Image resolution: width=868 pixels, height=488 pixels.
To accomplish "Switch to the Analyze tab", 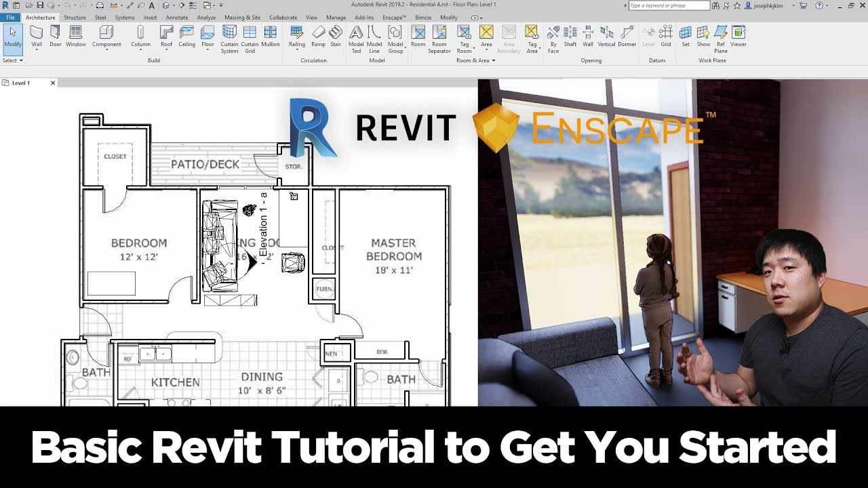I will [x=206, y=18].
